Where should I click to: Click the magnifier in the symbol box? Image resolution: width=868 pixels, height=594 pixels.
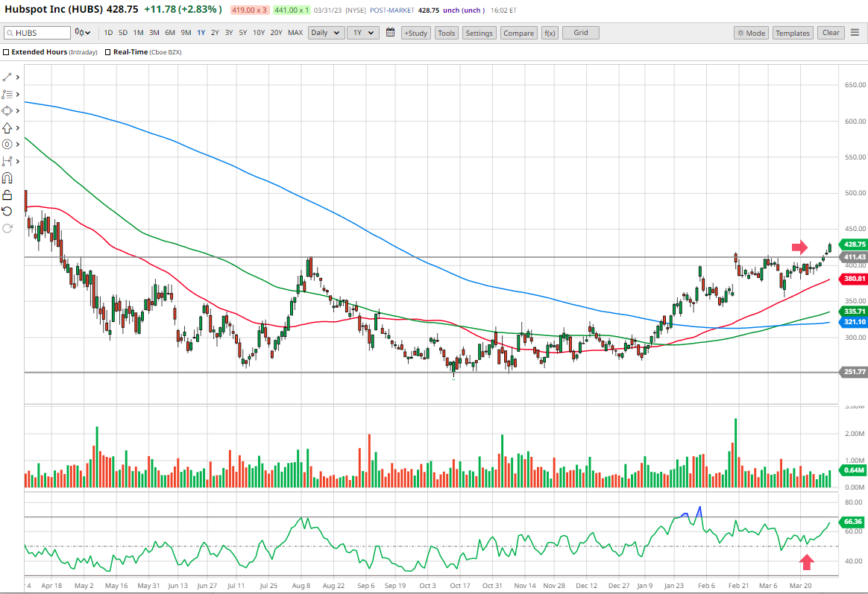click(x=10, y=34)
